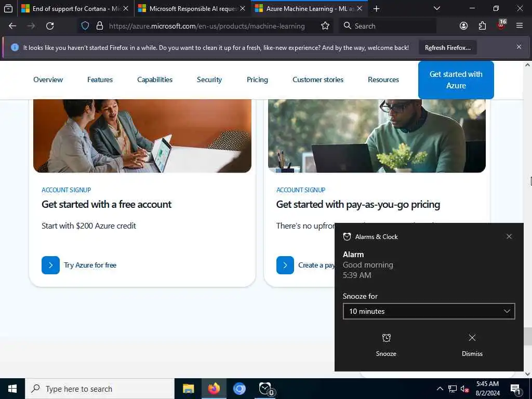
Task: Bookmark this page with the star icon
Action: point(325,26)
